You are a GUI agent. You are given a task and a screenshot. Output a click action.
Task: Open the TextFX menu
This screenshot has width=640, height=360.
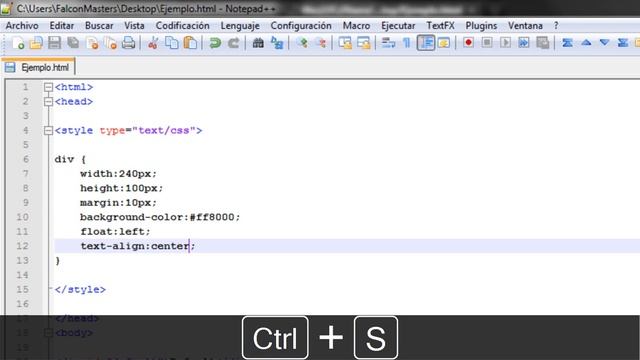440,26
